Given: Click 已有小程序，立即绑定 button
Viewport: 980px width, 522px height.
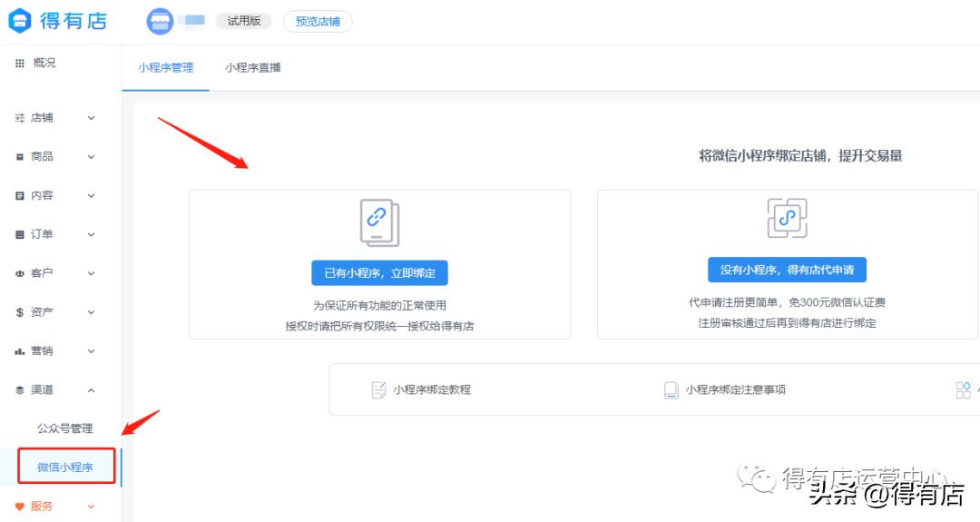Looking at the screenshot, I should [x=379, y=273].
